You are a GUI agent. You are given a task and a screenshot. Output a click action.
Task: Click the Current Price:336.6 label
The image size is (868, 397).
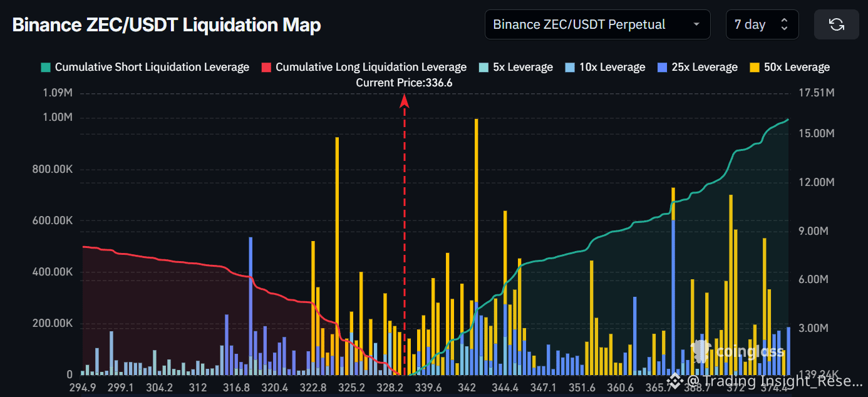tap(404, 83)
